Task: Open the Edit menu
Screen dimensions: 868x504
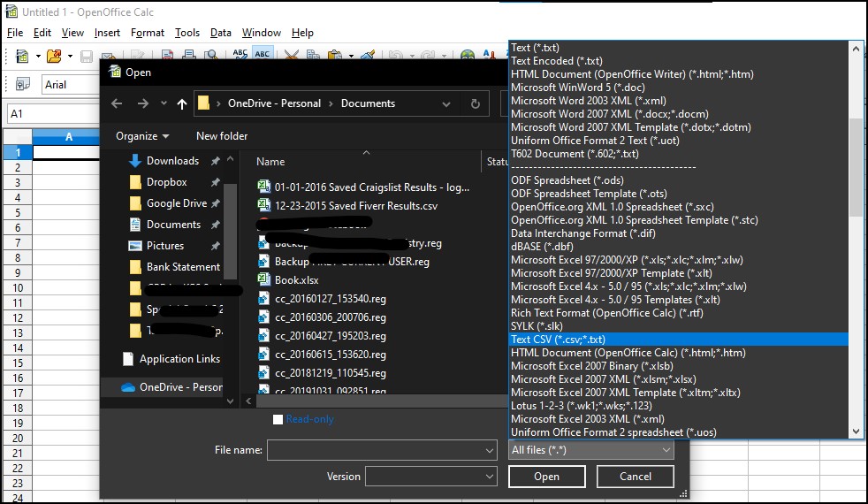Action: tap(42, 33)
